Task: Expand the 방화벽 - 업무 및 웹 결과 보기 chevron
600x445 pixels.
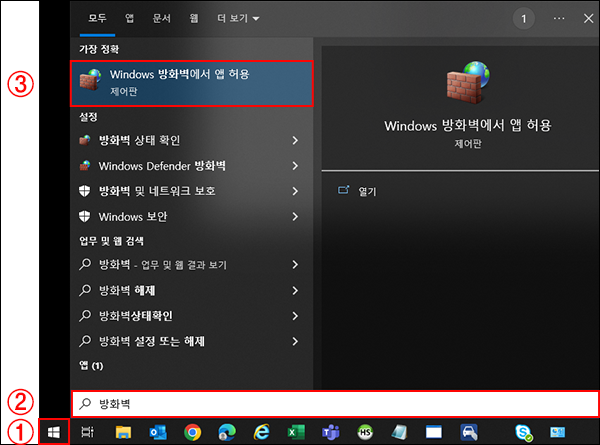Action: (295, 264)
